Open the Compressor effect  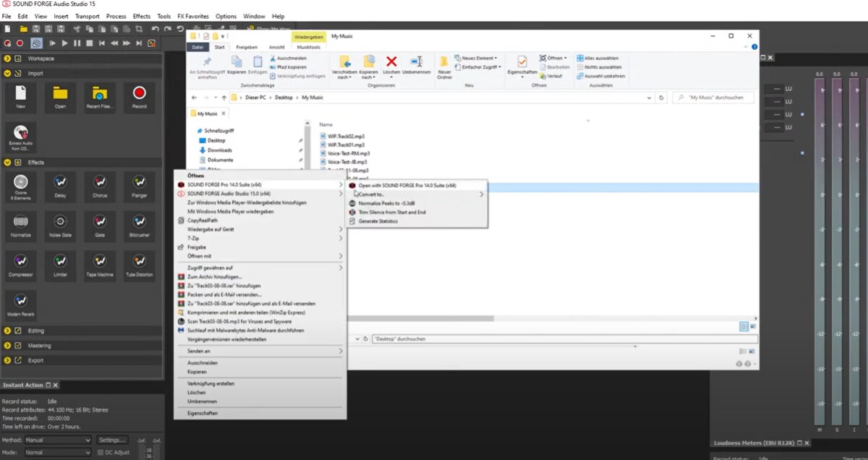[x=21, y=265]
